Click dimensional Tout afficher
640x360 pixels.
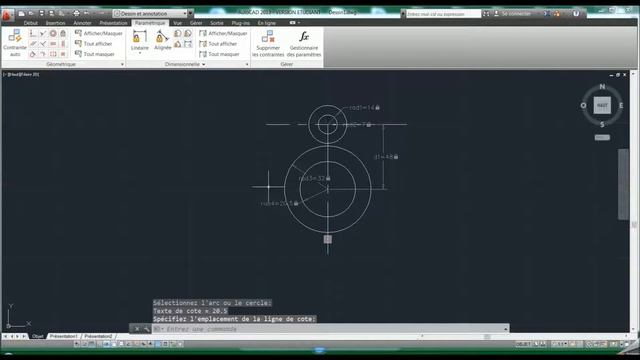click(218, 43)
